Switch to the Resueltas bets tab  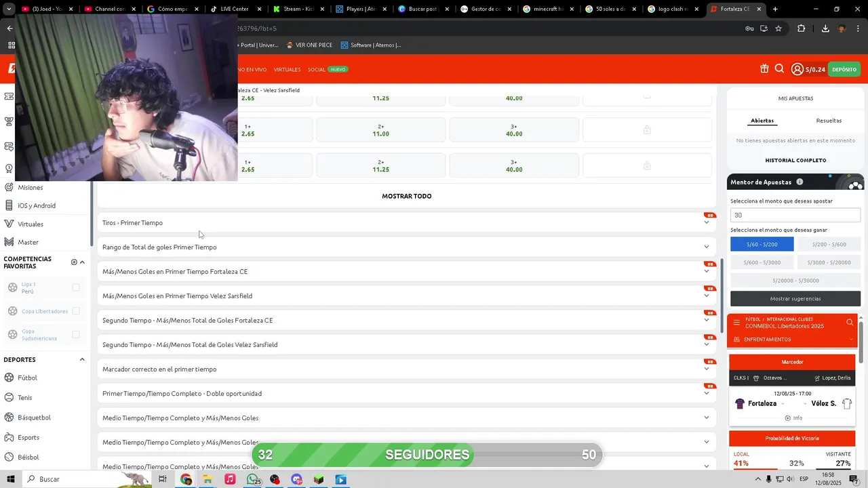[x=829, y=121]
